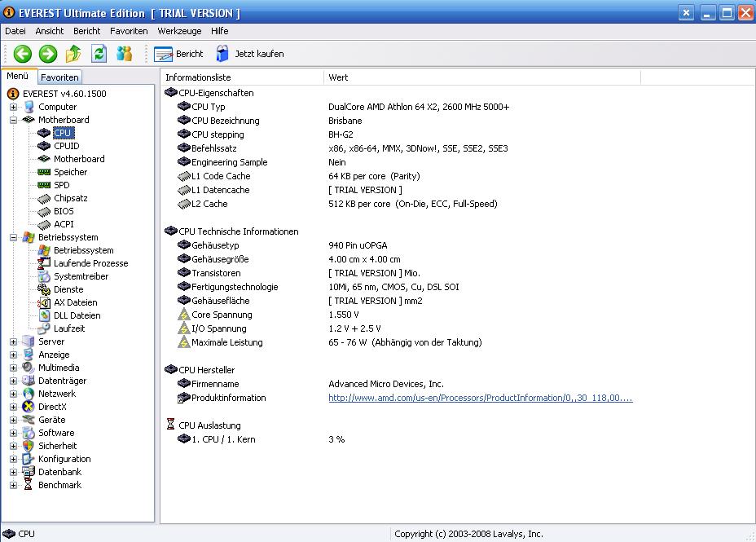Screen dimensions: 756x542
Task: Expand the Server tree node
Action: pos(14,342)
